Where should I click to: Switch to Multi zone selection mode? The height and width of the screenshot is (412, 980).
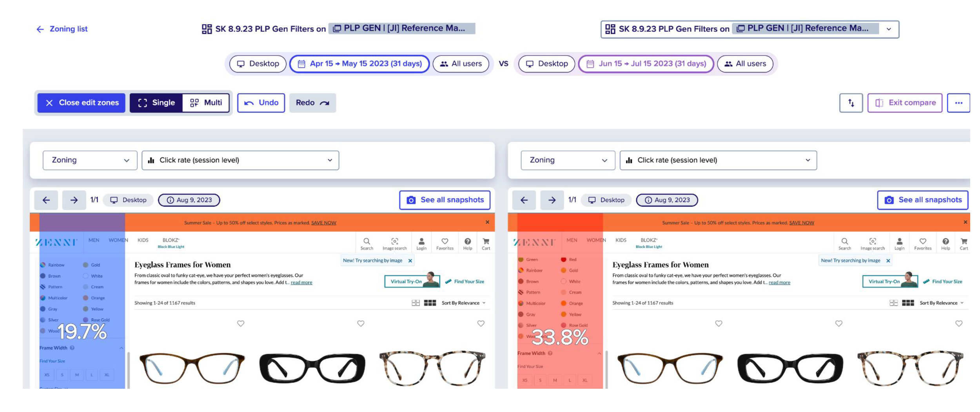(x=206, y=103)
